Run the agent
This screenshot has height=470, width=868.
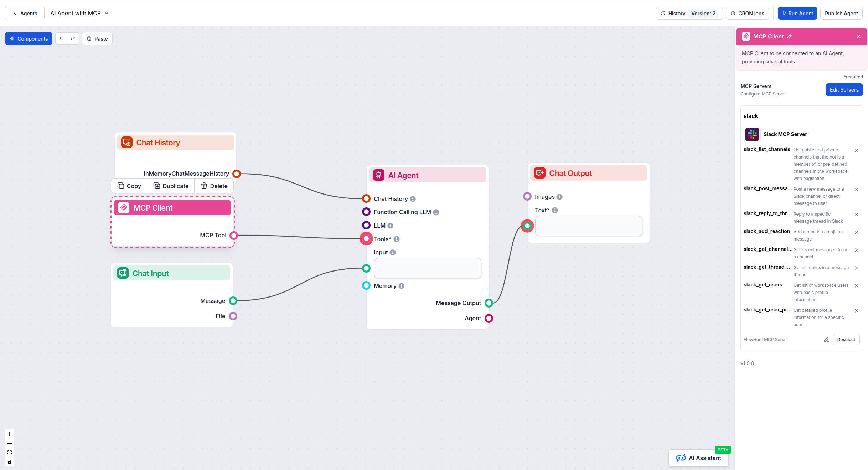(797, 13)
